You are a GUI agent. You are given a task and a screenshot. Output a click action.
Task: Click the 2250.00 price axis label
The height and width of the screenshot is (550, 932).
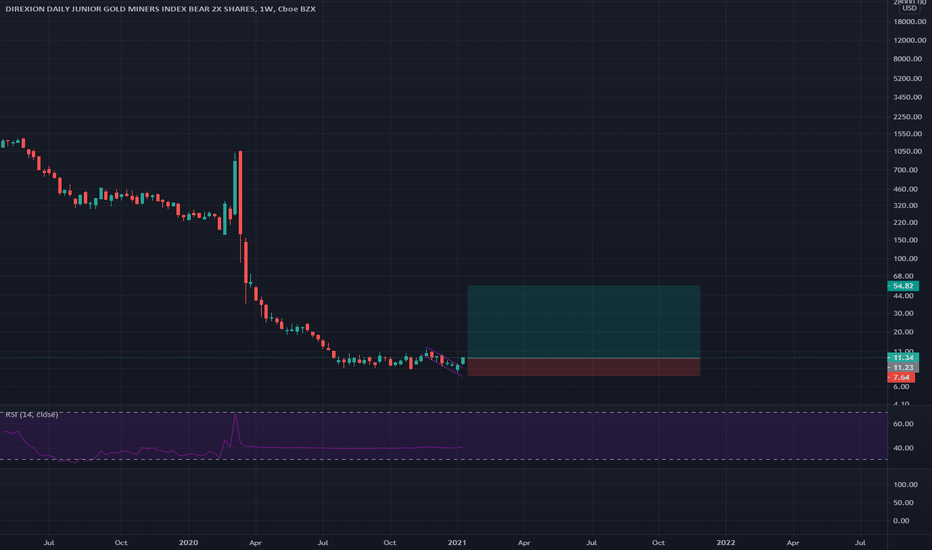(909, 117)
